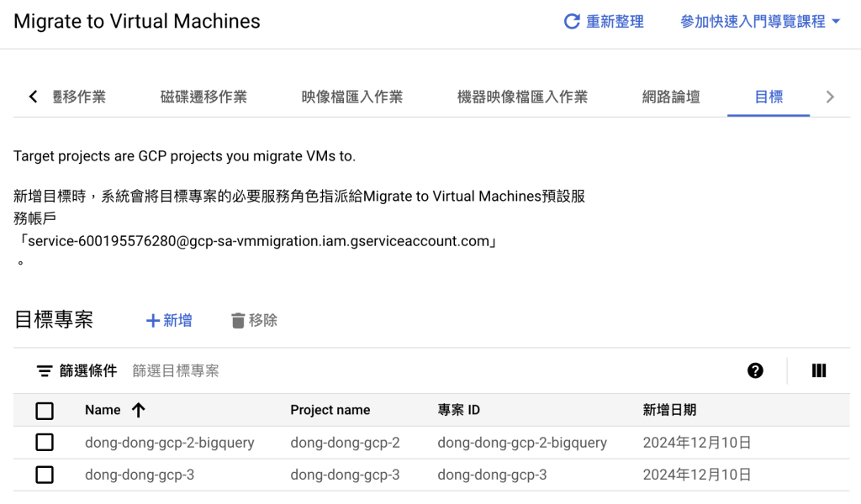Open the 映像檔匯入作業 tab
Image resolution: width=861 pixels, height=504 pixels.
point(352,97)
